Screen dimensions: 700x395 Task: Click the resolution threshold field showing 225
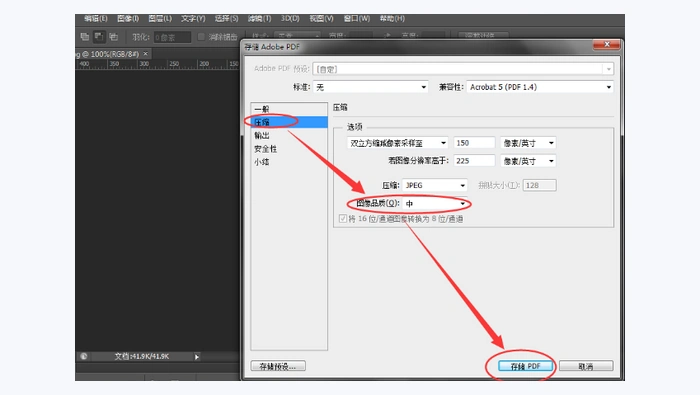point(474,161)
